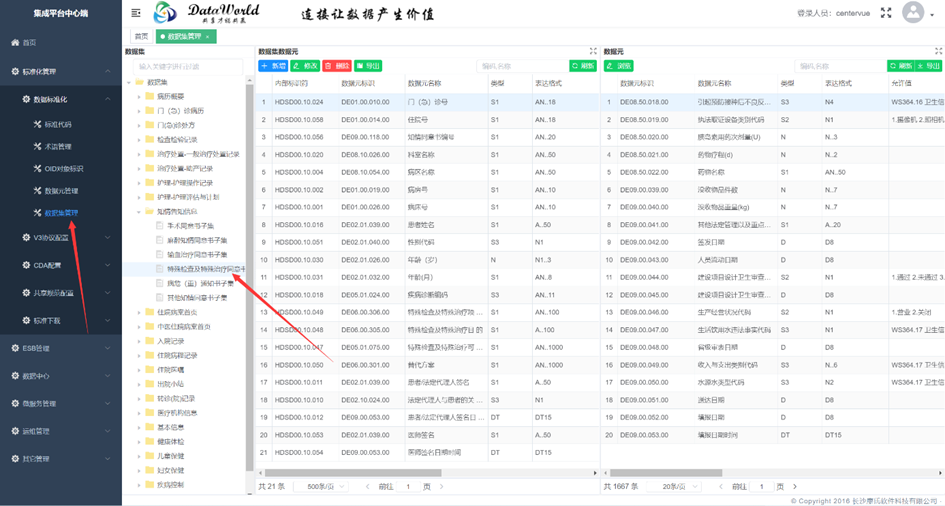
Task: Click the 新增 add button
Action: pyautogui.click(x=273, y=66)
